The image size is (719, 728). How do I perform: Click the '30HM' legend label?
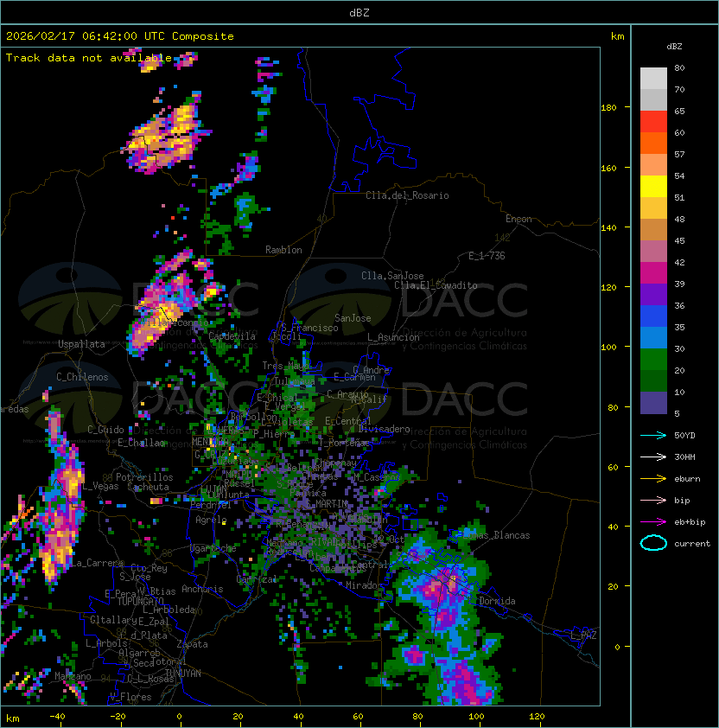click(684, 457)
